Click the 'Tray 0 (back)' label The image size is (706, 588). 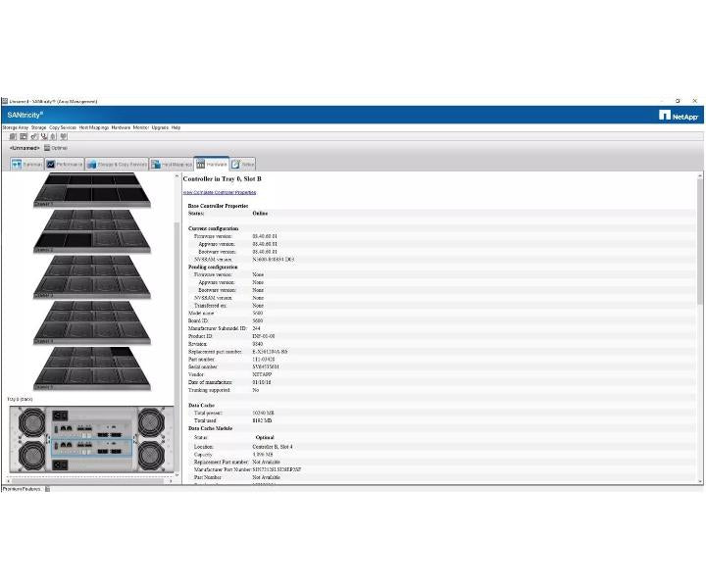20,399
